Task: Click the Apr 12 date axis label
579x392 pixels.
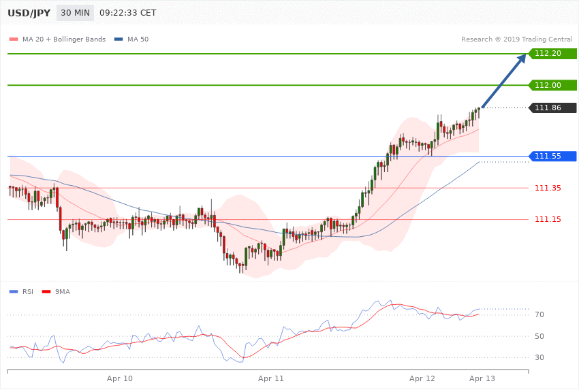Action: (x=422, y=378)
